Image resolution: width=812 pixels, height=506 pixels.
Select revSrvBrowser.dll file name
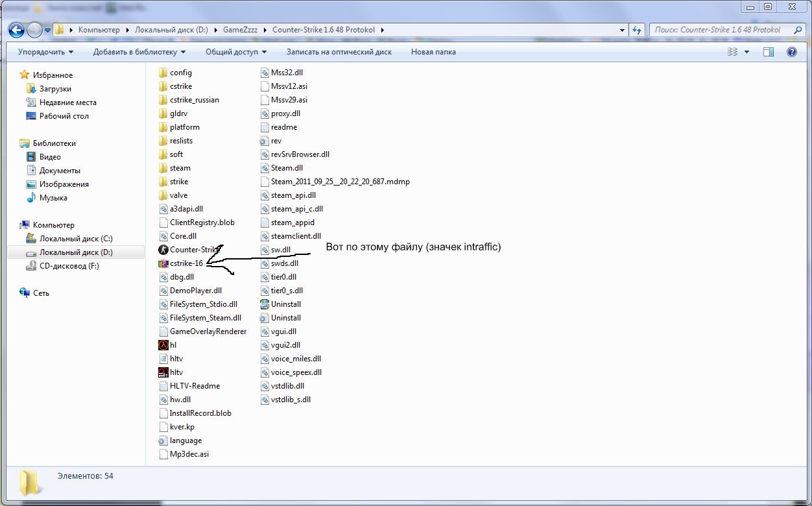pos(300,154)
